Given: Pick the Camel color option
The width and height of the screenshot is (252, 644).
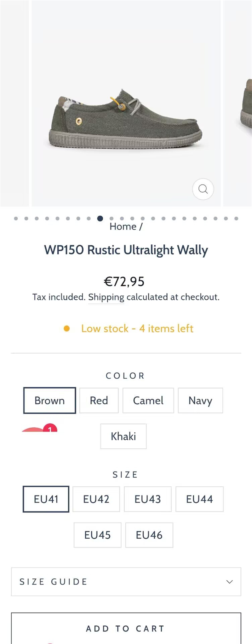Looking at the screenshot, I should click(148, 401).
